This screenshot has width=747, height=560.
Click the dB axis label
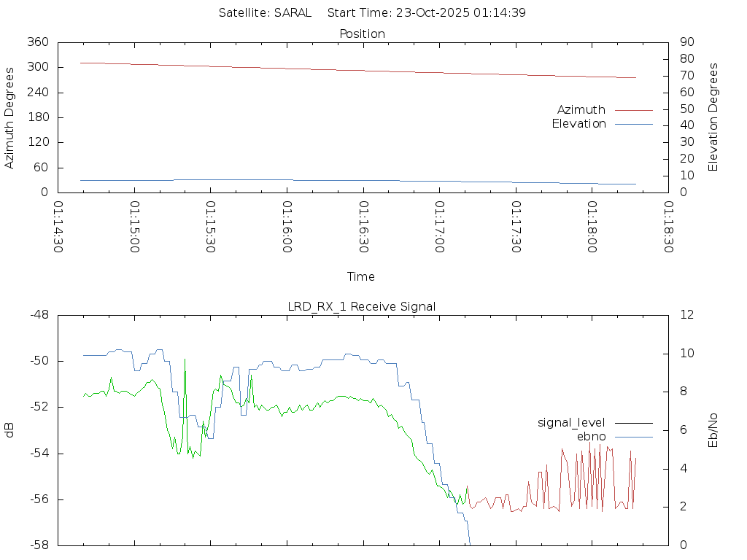10,430
